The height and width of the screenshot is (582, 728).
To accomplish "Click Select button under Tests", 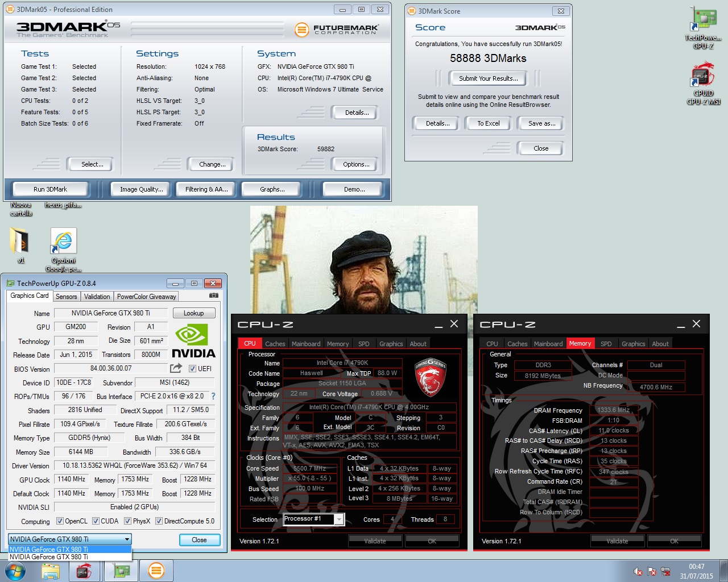I will click(92, 164).
